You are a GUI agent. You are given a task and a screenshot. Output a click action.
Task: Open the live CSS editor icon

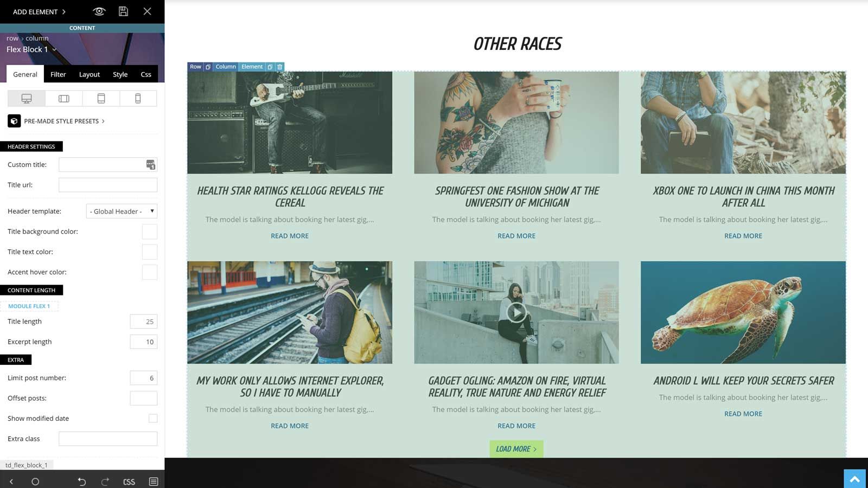click(129, 481)
